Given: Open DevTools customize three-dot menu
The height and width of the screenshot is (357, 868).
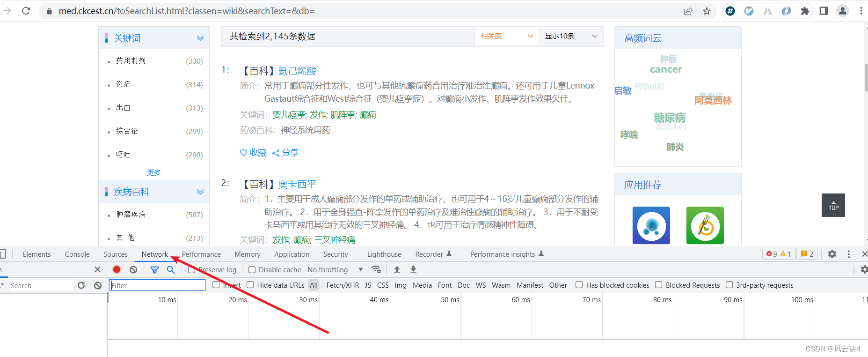Looking at the screenshot, I should click(x=849, y=254).
